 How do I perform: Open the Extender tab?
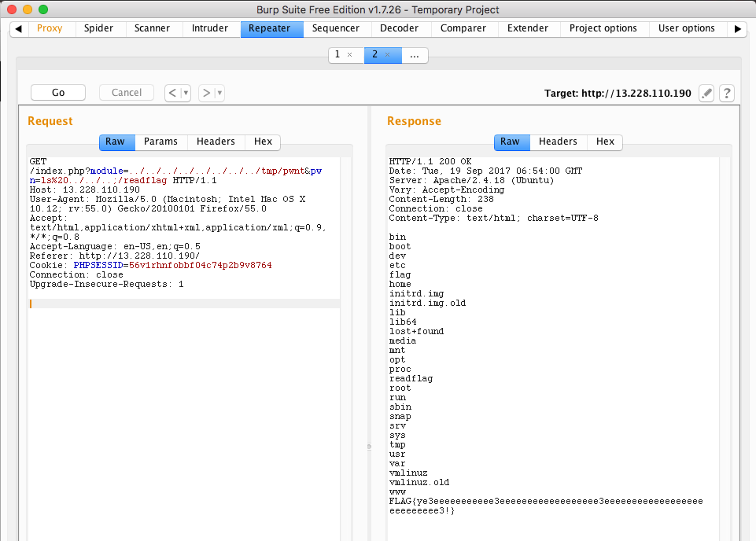pos(527,28)
